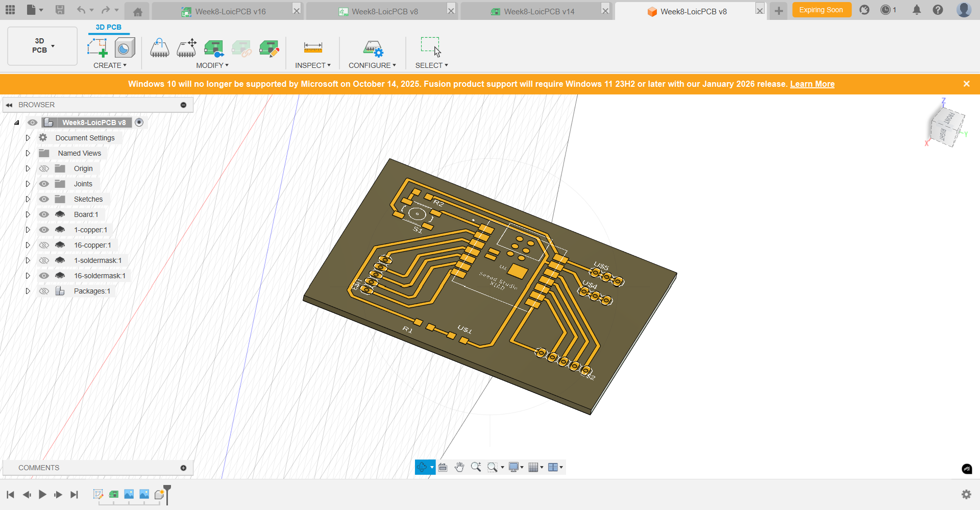Click the green board with pencil icon

[x=269, y=48]
